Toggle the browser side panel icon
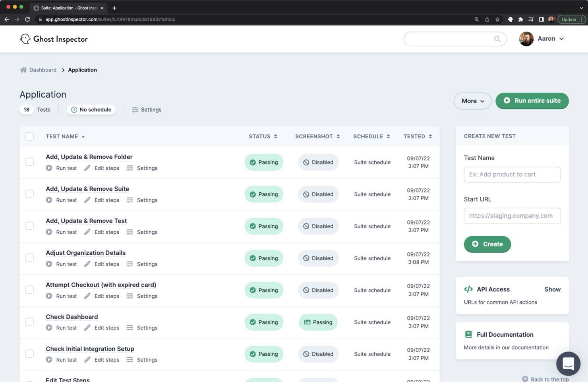 (541, 19)
